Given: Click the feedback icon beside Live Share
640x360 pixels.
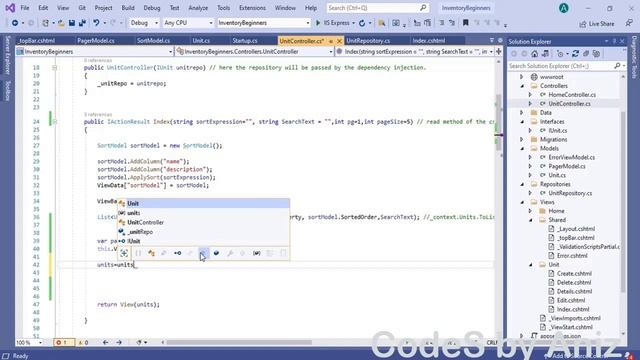Looking at the screenshot, I should (x=629, y=23).
